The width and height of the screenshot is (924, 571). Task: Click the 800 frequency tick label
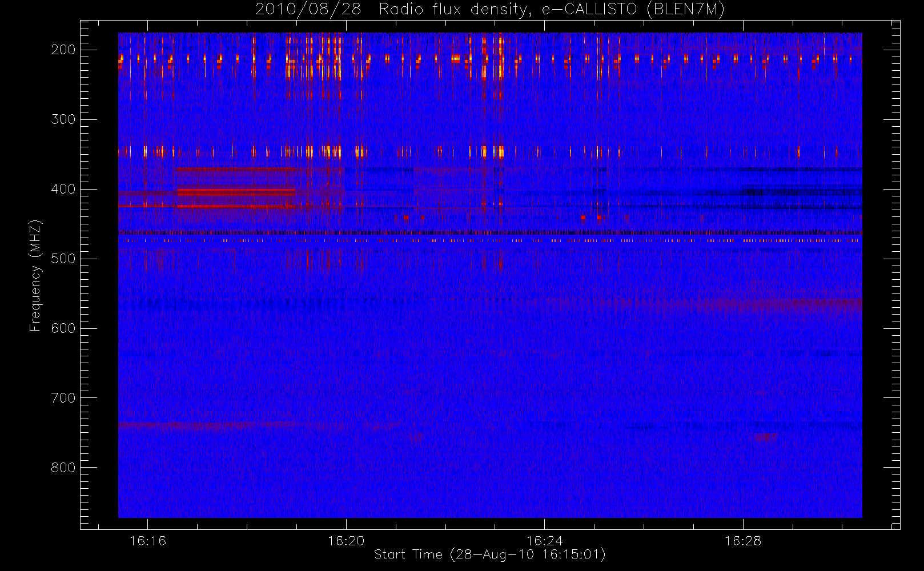coord(63,468)
